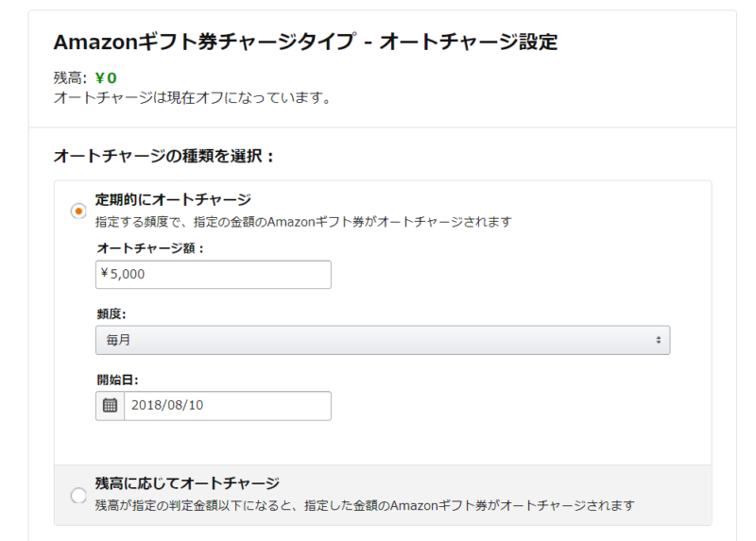Click the ￥0 balance amount

tap(106, 78)
